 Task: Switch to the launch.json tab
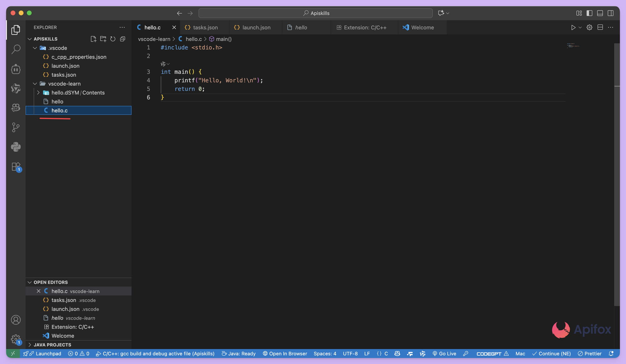[x=256, y=27]
